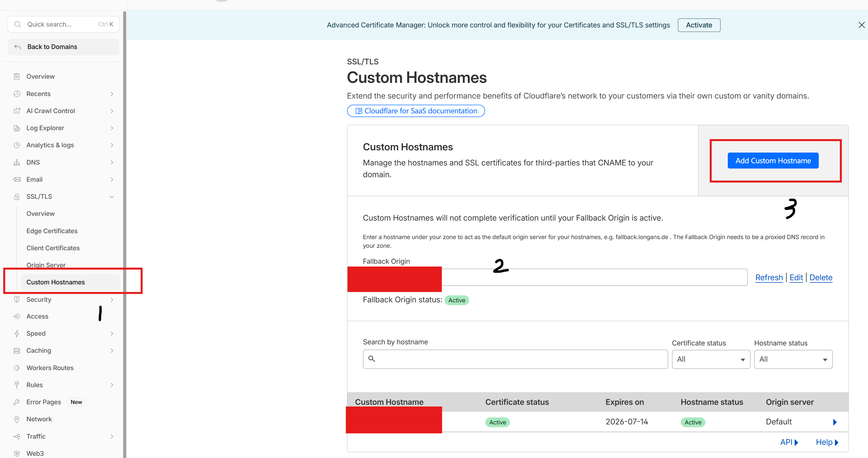Click the Security shield icon
Image resolution: width=868 pixels, height=458 pixels.
[x=17, y=299]
